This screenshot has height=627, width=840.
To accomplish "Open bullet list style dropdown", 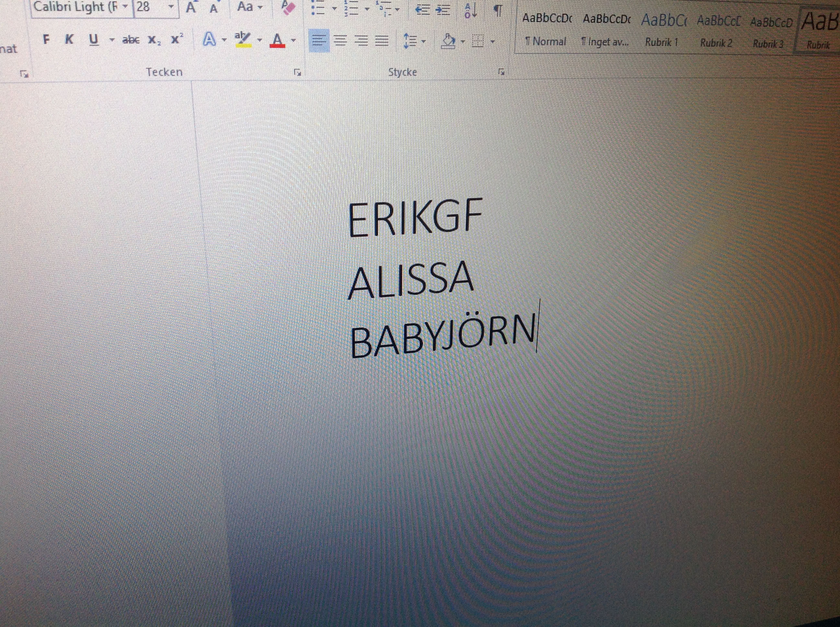I will click(x=334, y=8).
